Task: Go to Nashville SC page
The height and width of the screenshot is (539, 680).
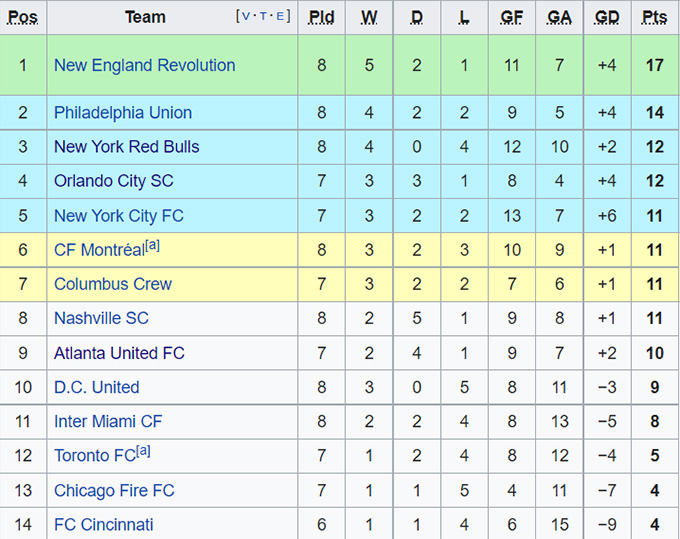Action: click(x=101, y=318)
